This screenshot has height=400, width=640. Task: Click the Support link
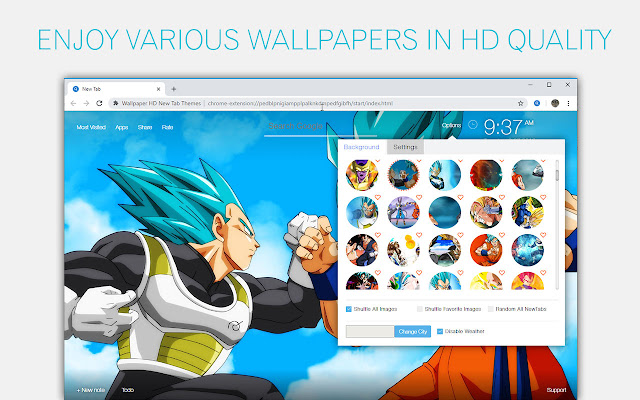coord(556,390)
